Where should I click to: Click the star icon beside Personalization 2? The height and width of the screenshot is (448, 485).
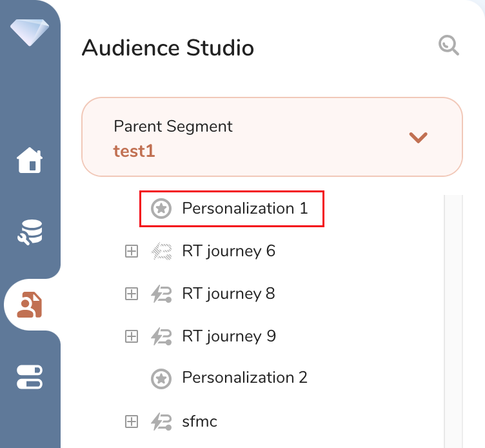[161, 378]
